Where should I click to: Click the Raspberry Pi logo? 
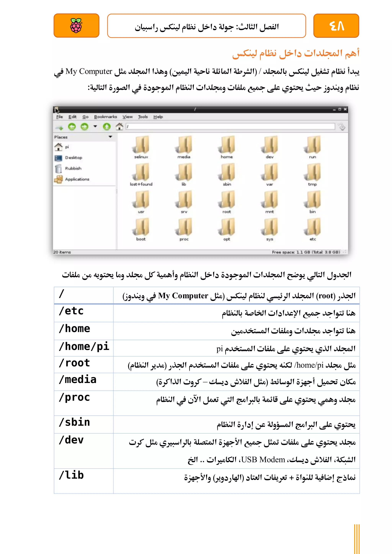[x=76, y=25]
